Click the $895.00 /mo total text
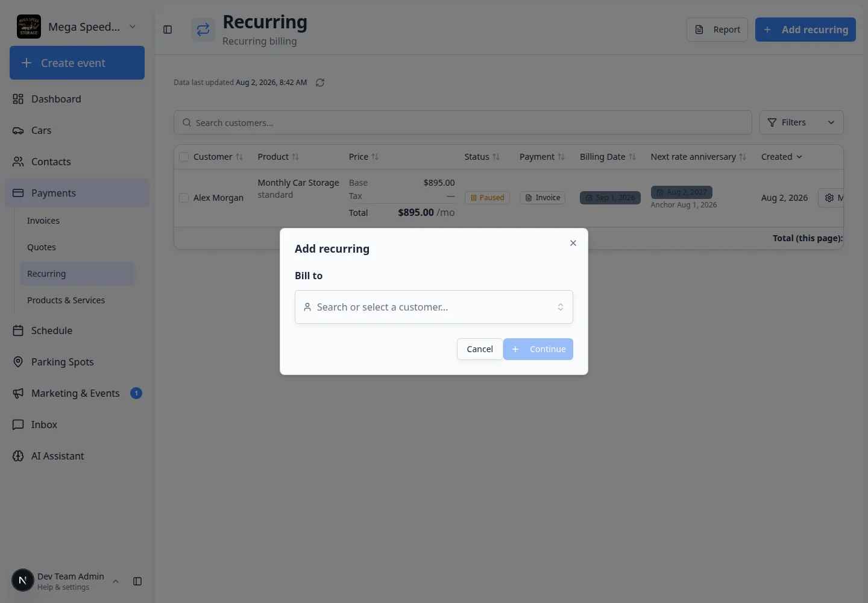868x603 pixels. point(426,212)
